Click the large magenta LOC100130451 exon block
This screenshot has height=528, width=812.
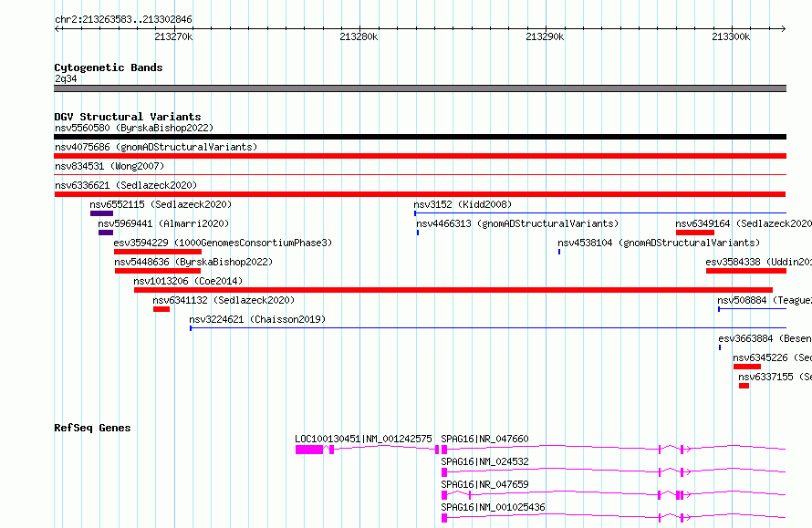pos(309,450)
